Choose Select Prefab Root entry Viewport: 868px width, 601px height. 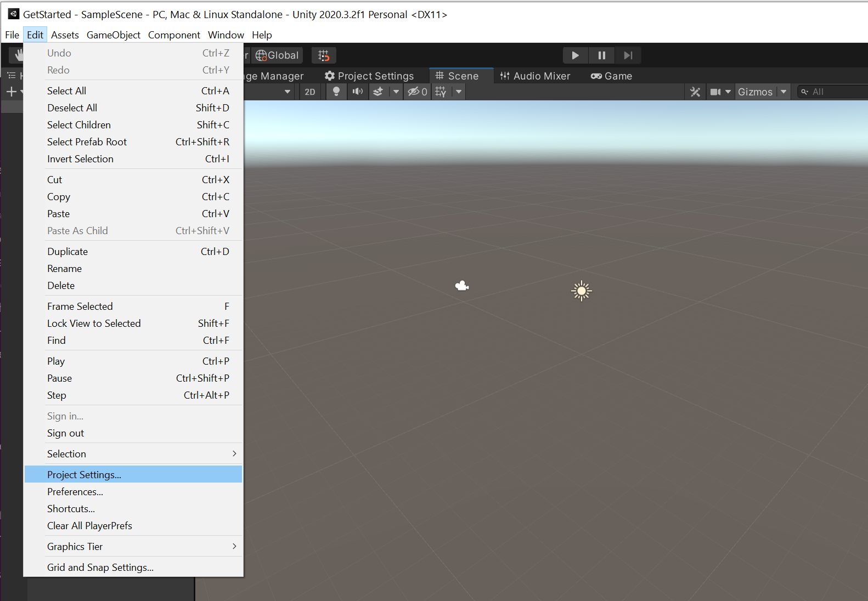pos(133,142)
